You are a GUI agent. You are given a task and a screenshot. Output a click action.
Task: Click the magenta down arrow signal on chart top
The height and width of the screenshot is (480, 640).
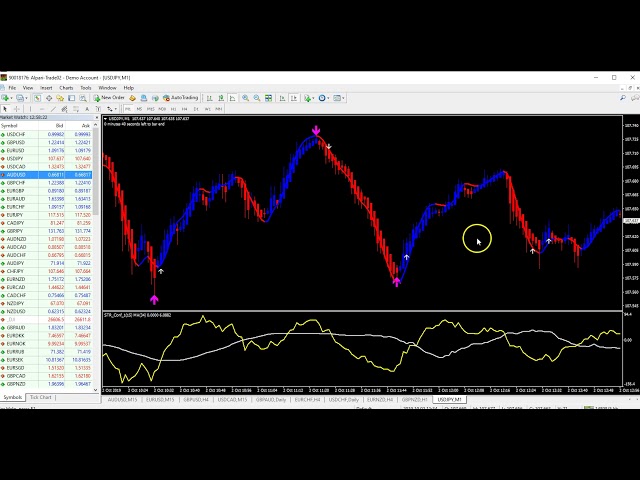tap(316, 131)
